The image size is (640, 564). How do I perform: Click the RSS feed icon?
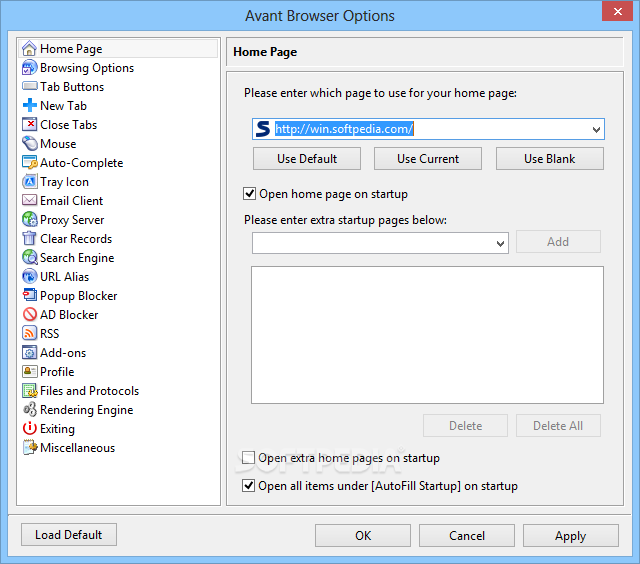(29, 333)
